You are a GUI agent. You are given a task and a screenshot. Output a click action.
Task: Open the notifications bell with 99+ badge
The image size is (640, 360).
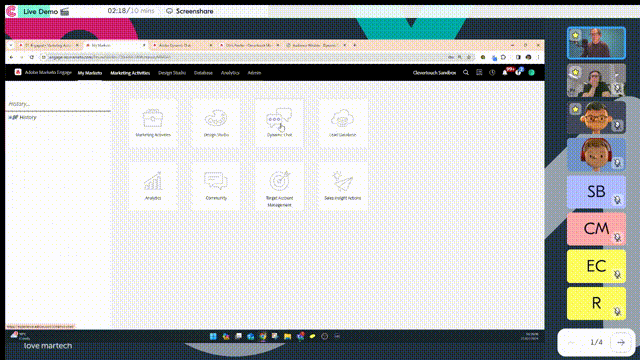tap(505, 72)
